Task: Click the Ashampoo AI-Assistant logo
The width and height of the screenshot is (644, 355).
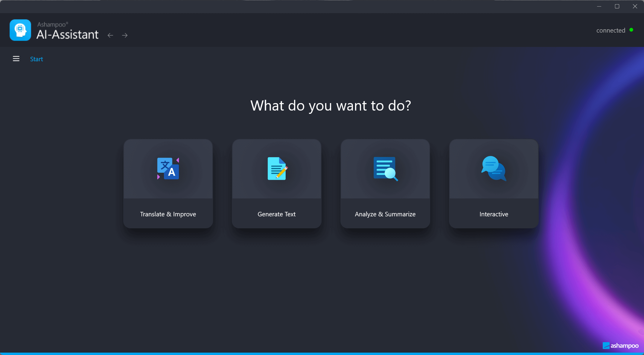Action: [20, 30]
